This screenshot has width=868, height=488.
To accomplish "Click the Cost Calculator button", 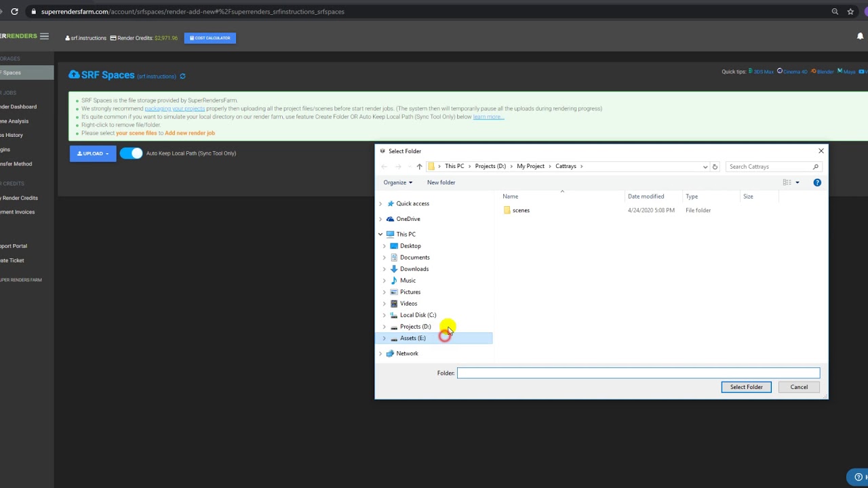I will pos(210,38).
